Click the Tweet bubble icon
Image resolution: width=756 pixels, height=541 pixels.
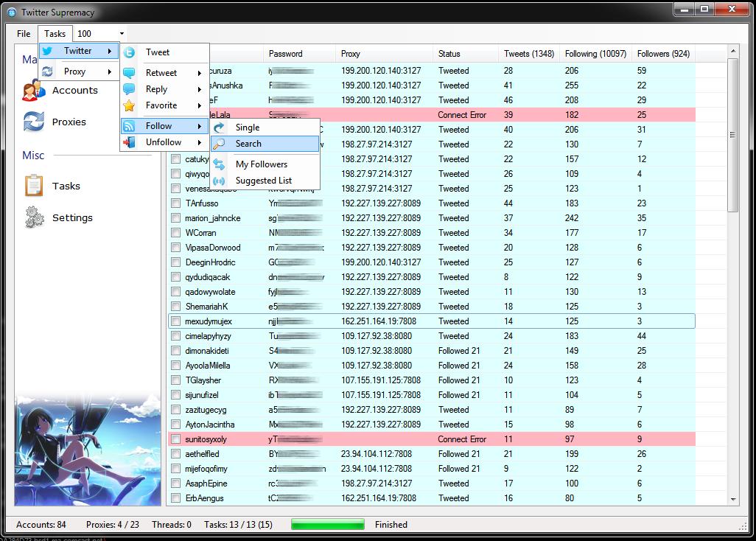pos(129,52)
